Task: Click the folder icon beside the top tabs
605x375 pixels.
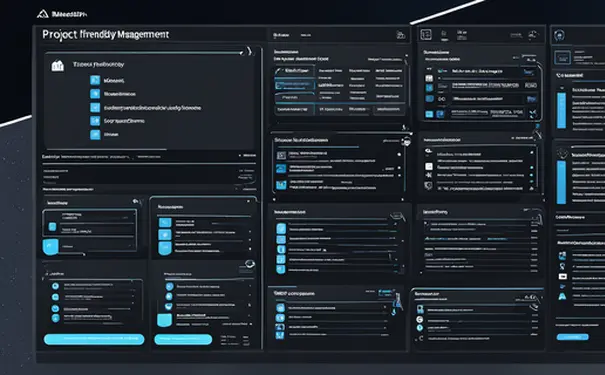Action: [x=401, y=35]
